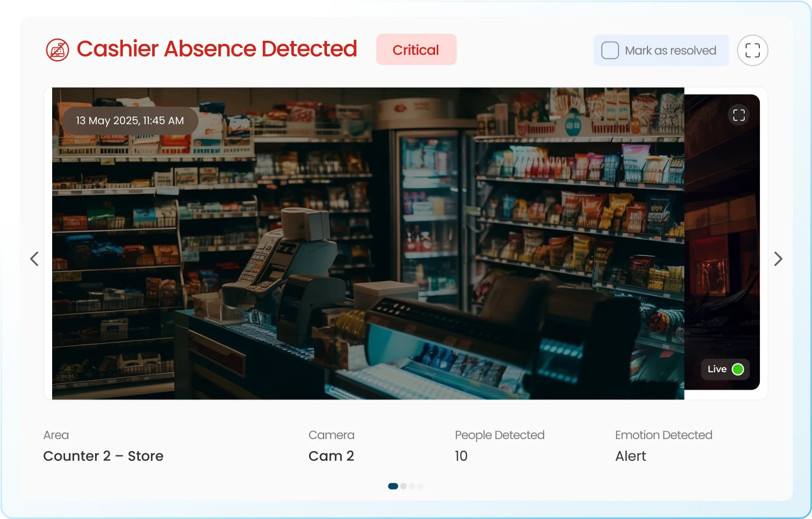
Task: Click the Cashier Absence Detected heading
Action: tap(217, 49)
